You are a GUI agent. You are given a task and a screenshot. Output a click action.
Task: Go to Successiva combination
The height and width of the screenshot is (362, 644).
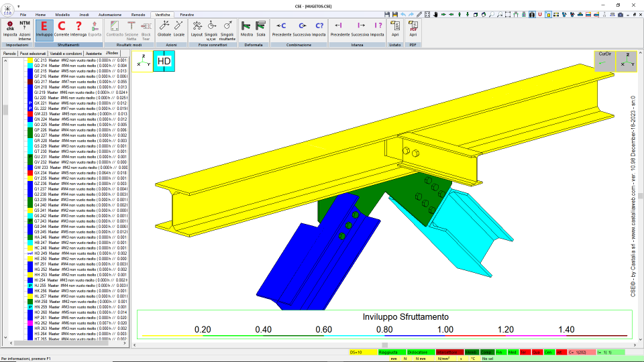coord(303,29)
